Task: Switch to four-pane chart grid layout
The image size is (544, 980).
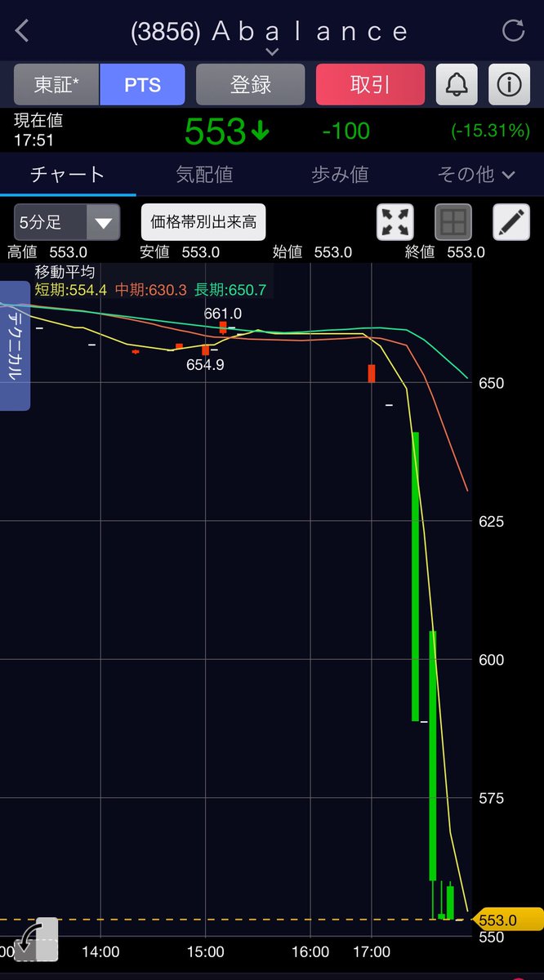Action: coord(453,222)
